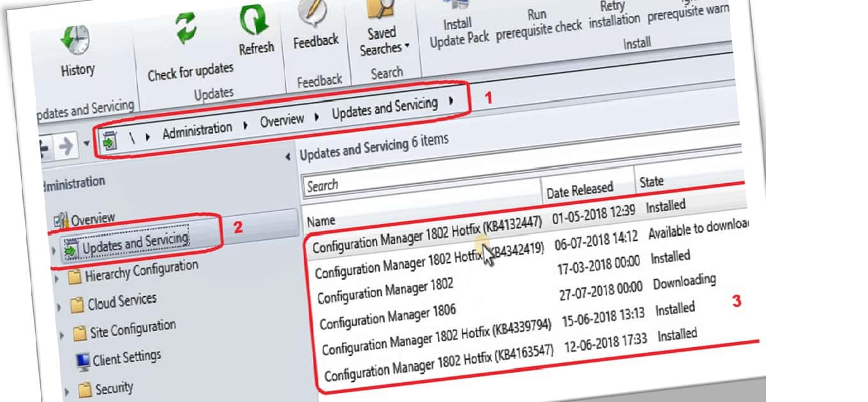This screenshot has width=868, height=402.
Task: Expand arrow after Updates and Servicing breadcrumb
Action: click(452, 100)
